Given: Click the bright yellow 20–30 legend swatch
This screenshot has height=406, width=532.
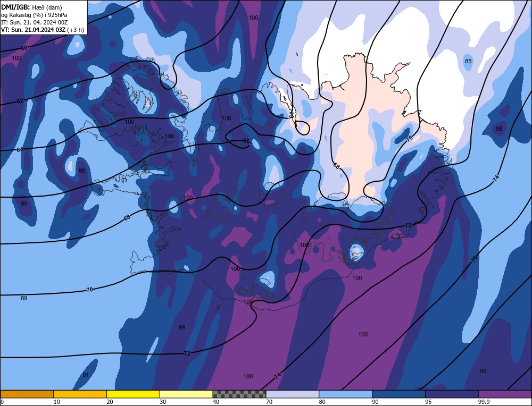Looking at the screenshot, I should click(133, 394).
